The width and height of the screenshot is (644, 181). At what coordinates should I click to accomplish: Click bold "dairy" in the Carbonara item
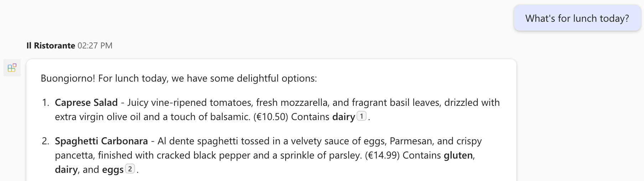point(66,170)
